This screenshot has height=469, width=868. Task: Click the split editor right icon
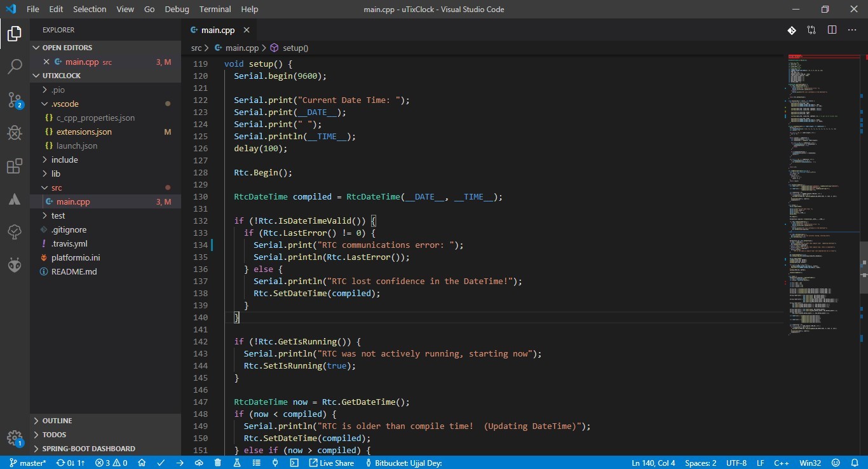[832, 30]
